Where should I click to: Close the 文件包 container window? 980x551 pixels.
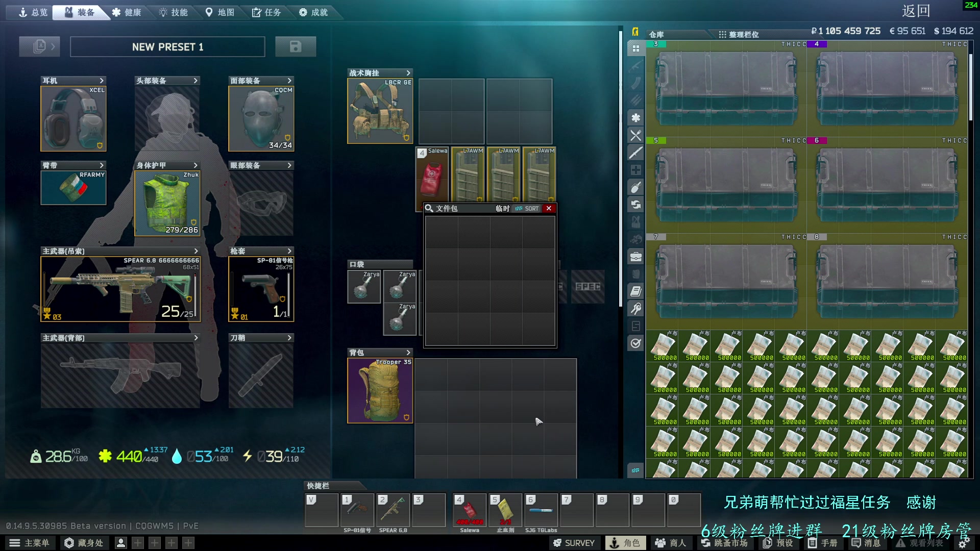[549, 208]
